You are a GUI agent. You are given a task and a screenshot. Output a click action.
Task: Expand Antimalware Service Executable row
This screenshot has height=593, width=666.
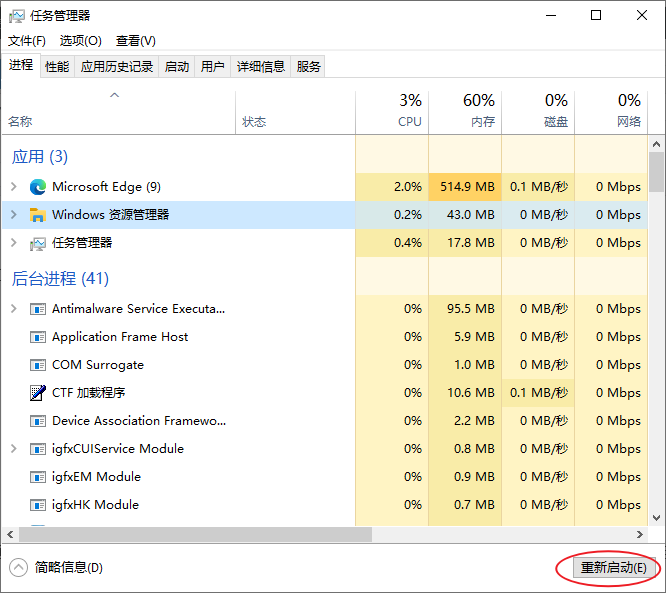coord(14,308)
